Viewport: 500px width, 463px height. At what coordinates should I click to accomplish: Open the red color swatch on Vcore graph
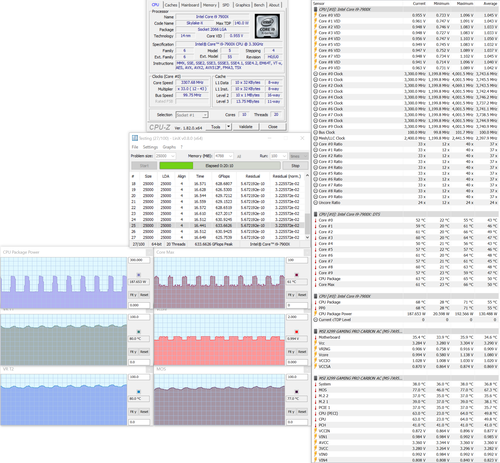pos(297,332)
